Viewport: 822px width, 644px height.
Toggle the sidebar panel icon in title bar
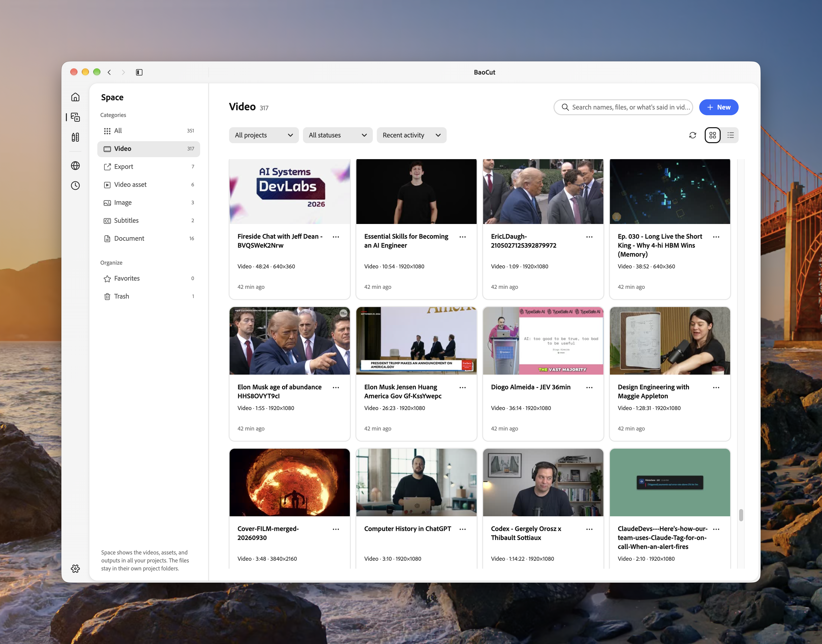[x=139, y=72]
